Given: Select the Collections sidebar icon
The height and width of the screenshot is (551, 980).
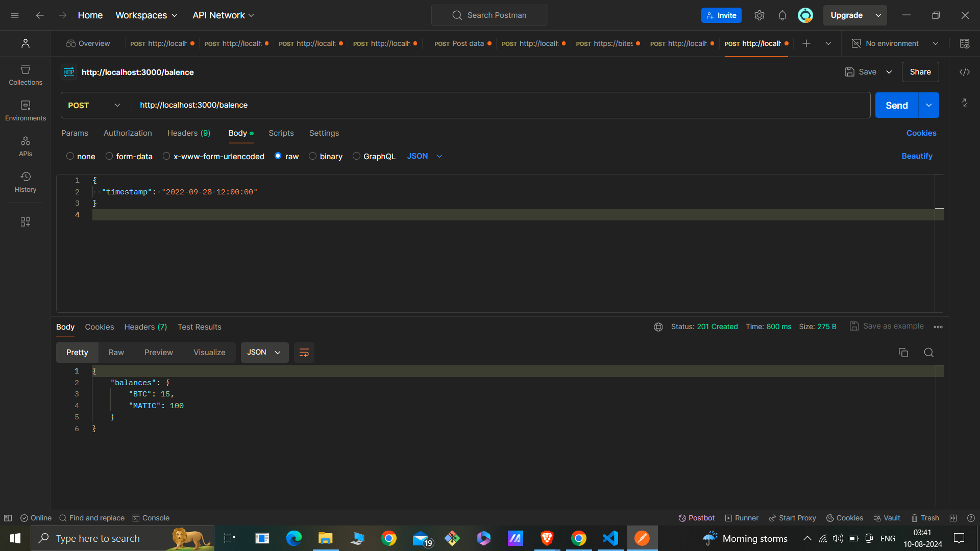Looking at the screenshot, I should coord(26,76).
